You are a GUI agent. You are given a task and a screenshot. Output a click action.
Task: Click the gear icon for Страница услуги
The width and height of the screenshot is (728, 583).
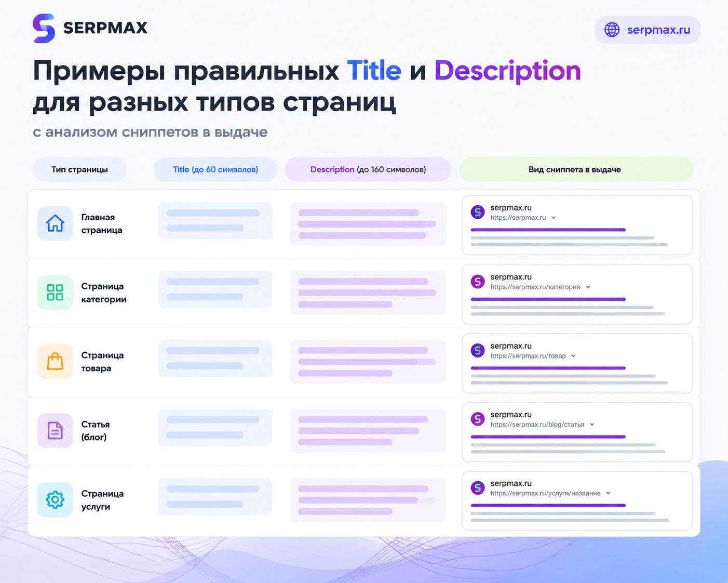55,499
